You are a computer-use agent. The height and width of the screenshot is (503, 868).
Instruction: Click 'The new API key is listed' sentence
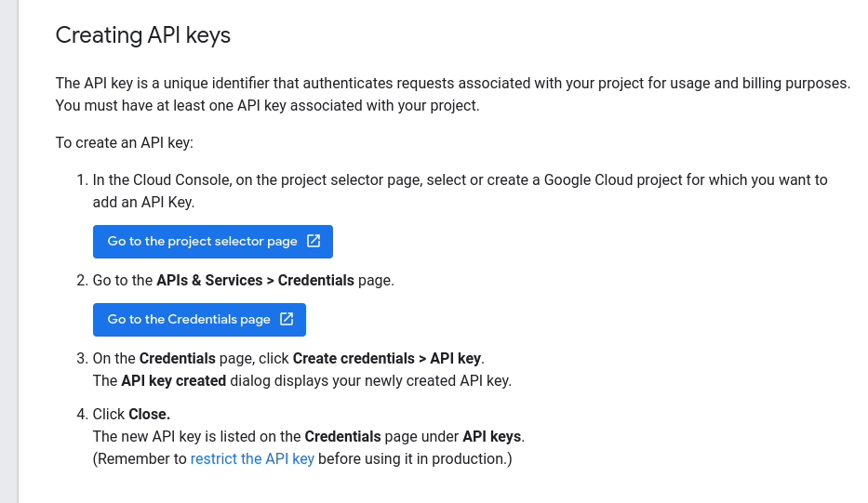tap(195, 436)
